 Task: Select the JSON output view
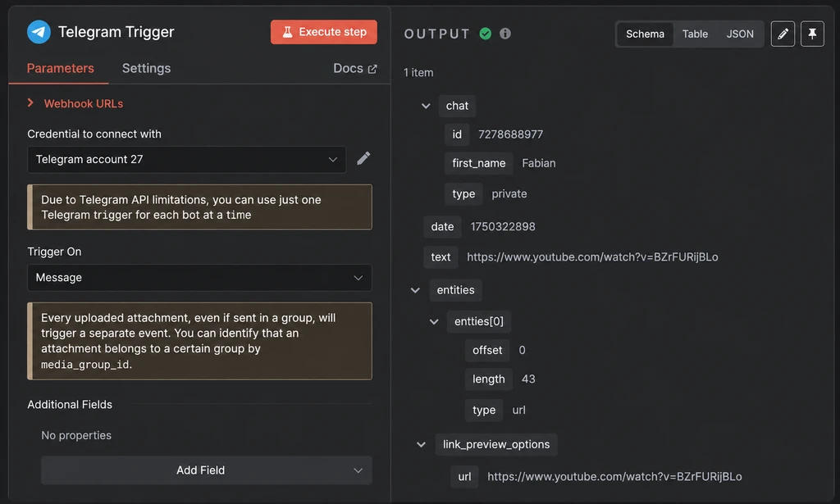tap(740, 34)
